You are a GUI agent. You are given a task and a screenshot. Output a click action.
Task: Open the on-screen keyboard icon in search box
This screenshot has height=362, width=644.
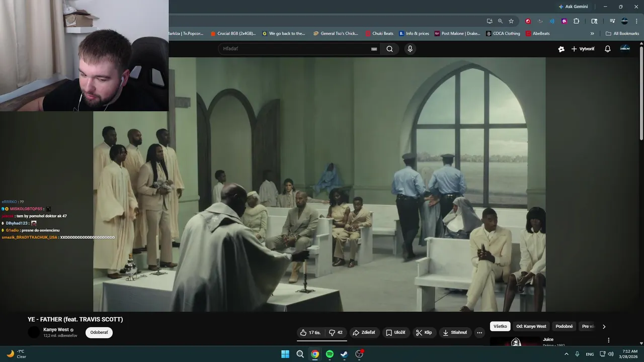[x=374, y=49]
